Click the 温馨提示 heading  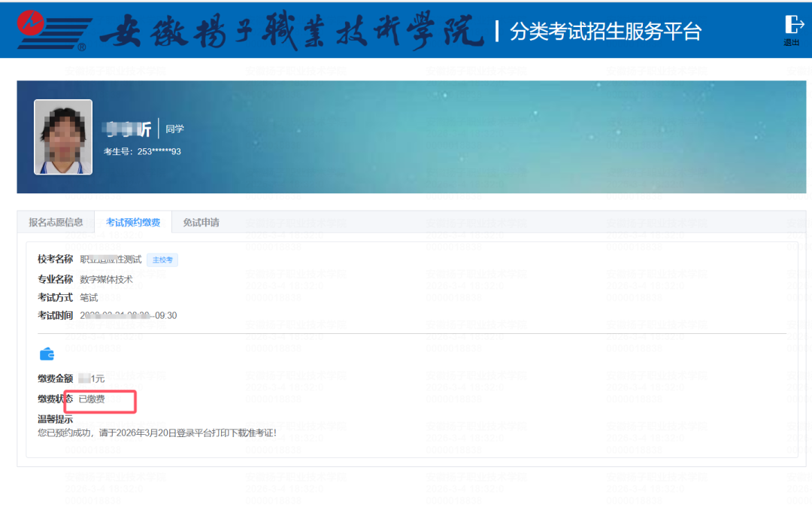(x=56, y=419)
